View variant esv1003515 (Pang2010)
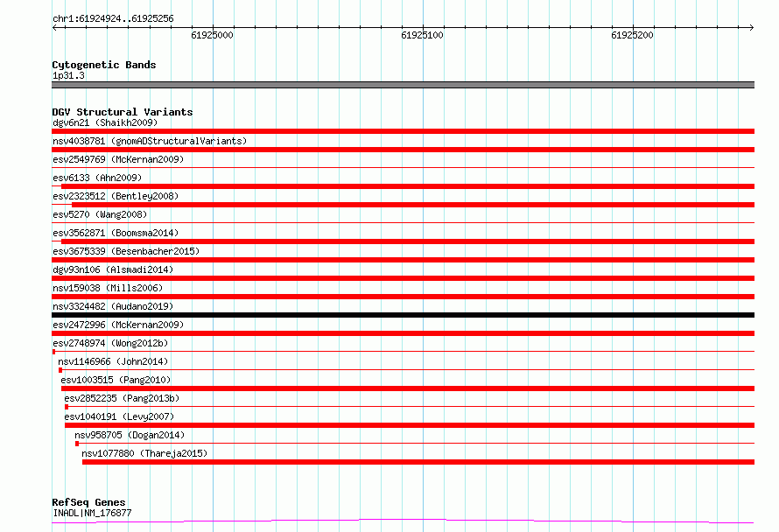The width and height of the screenshot is (779, 532). point(116,380)
